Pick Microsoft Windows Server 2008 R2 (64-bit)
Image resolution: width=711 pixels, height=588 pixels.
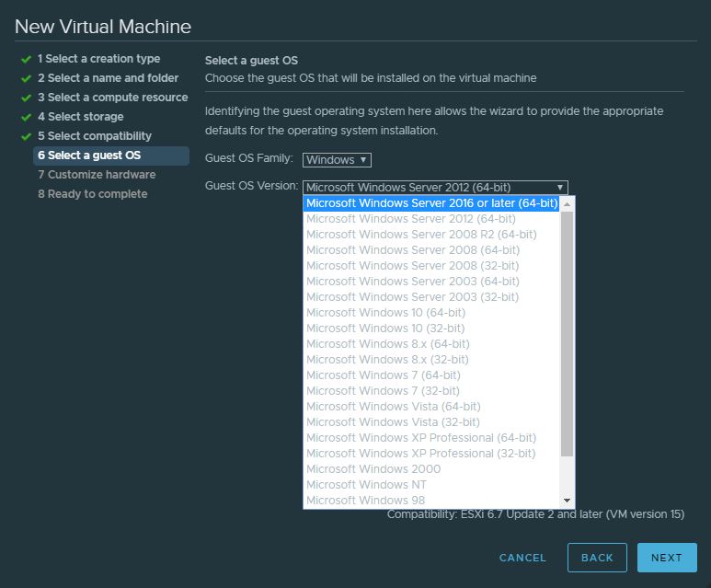pos(431,235)
